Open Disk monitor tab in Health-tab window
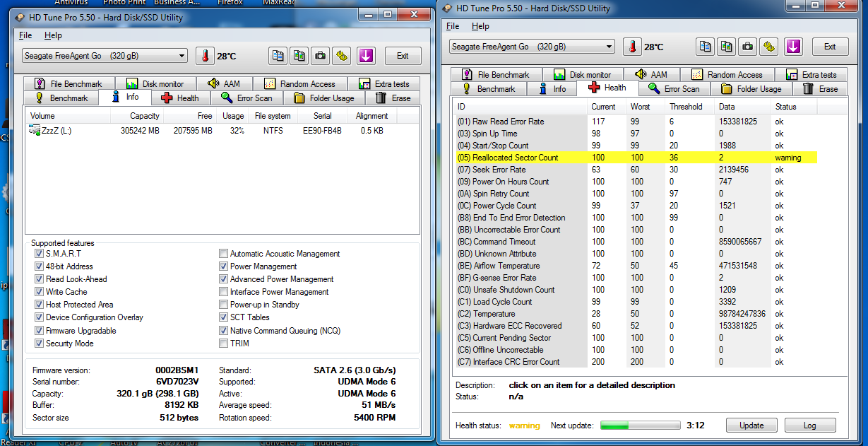868x446 pixels. (583, 74)
